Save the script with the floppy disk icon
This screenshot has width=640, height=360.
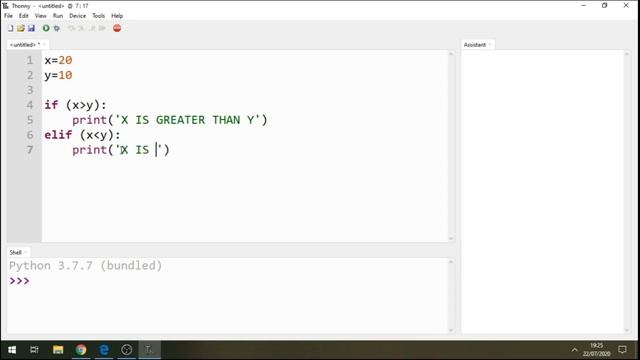point(31,28)
